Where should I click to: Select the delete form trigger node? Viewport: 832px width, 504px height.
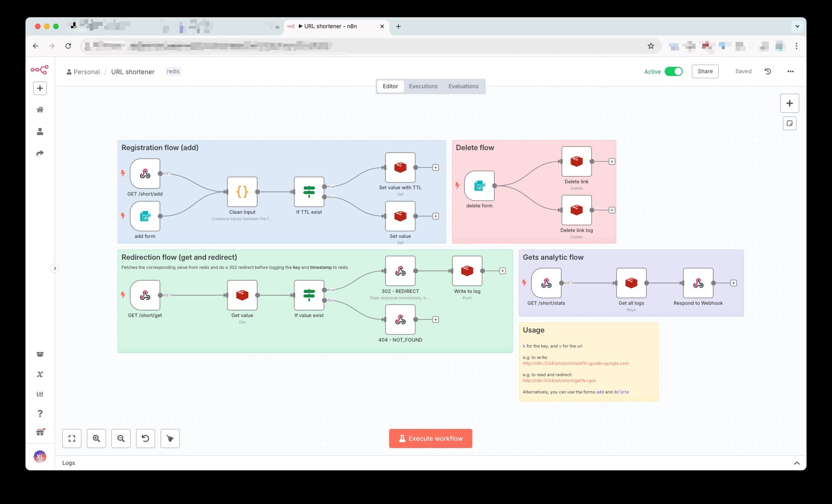[x=479, y=186]
